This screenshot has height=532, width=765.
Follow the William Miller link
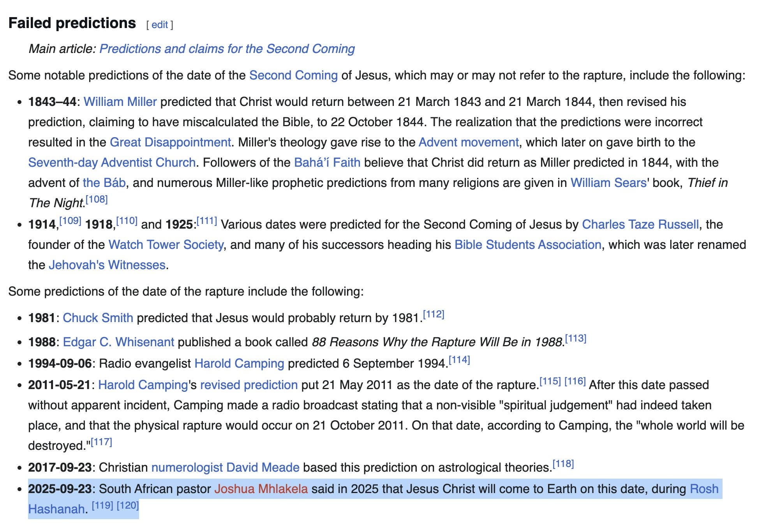coord(120,102)
